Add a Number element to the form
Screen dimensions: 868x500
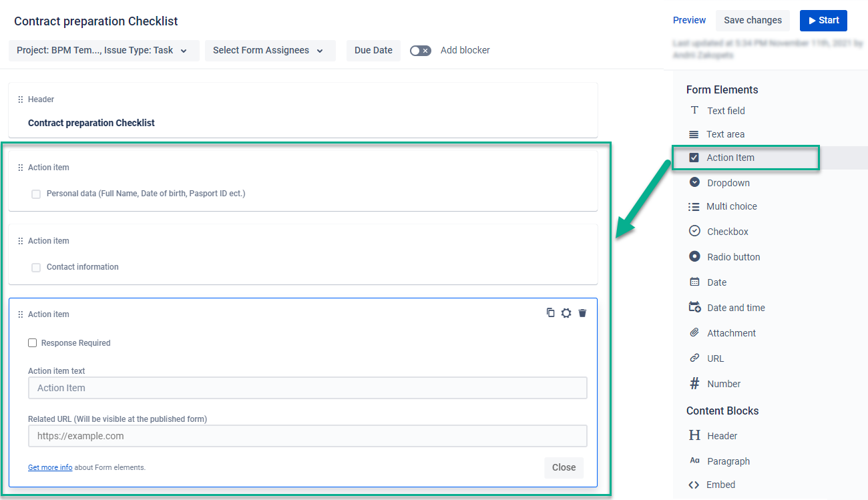pos(723,383)
